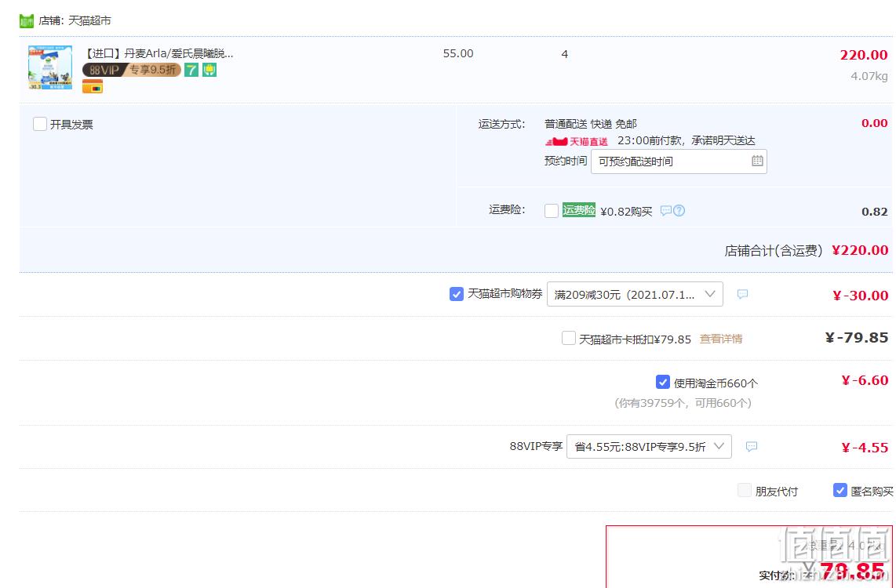Open the calendar for delivery time
Image resolution: width=896 pixels, height=588 pixels.
tap(757, 161)
